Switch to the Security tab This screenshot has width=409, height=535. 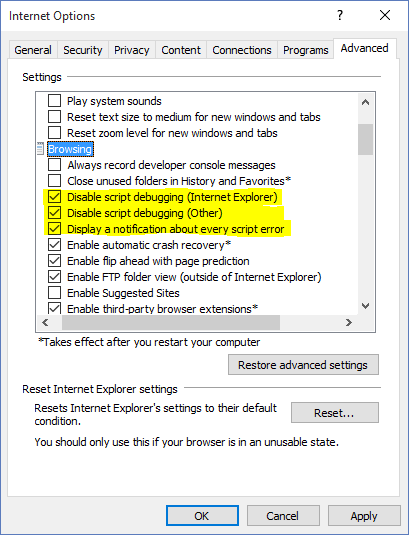83,50
